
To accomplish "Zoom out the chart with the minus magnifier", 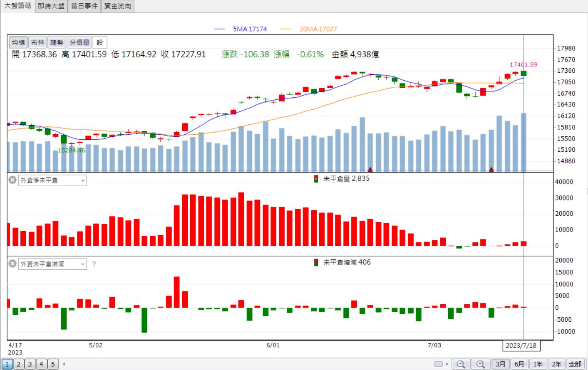I will pyautogui.click(x=461, y=364).
